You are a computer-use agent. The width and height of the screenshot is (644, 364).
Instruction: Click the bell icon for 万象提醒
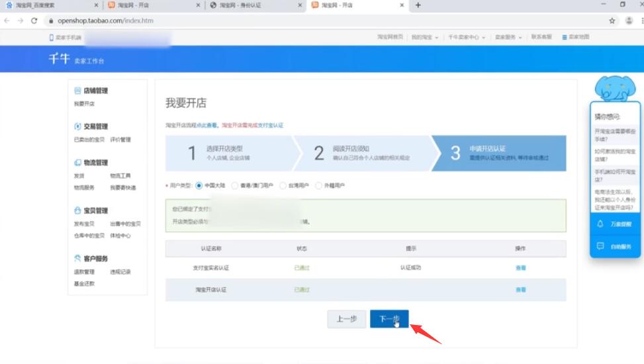coord(600,224)
